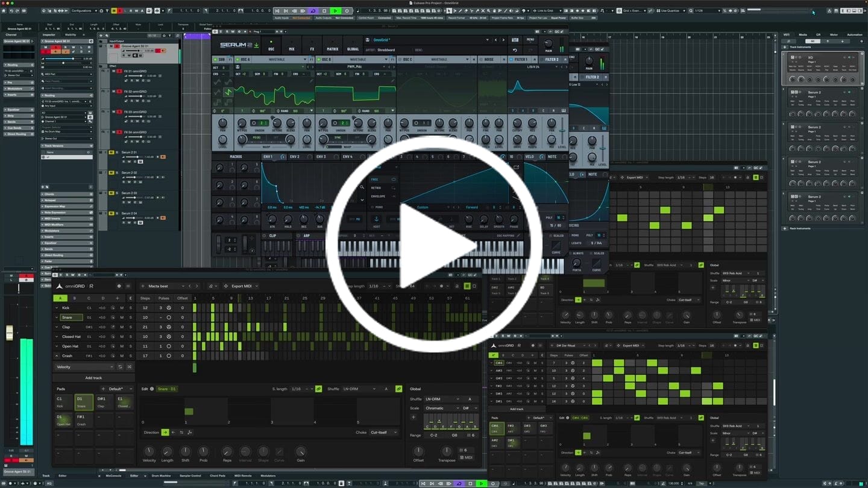Image resolution: width=868 pixels, height=488 pixels.
Task: Click plus icon beside the Default* pads preset
Action: pyautogui.click(x=103, y=389)
